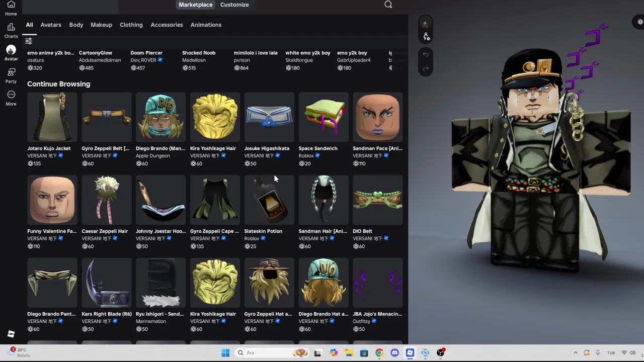Click the TUR keyboard language indicator
This screenshot has width=644, height=362.
pos(611,353)
